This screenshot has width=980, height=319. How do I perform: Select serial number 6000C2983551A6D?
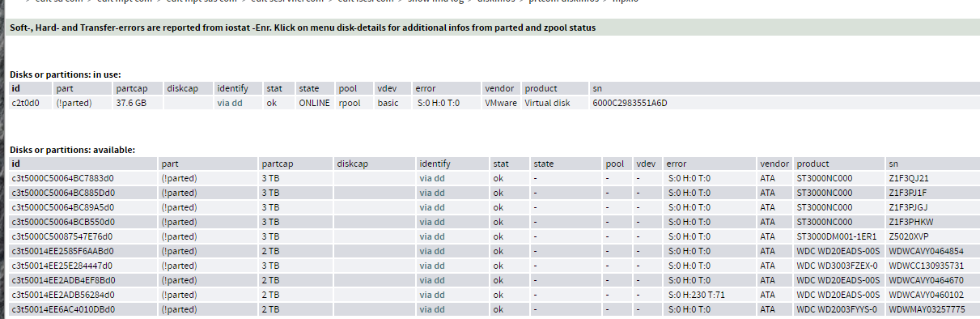pos(630,104)
